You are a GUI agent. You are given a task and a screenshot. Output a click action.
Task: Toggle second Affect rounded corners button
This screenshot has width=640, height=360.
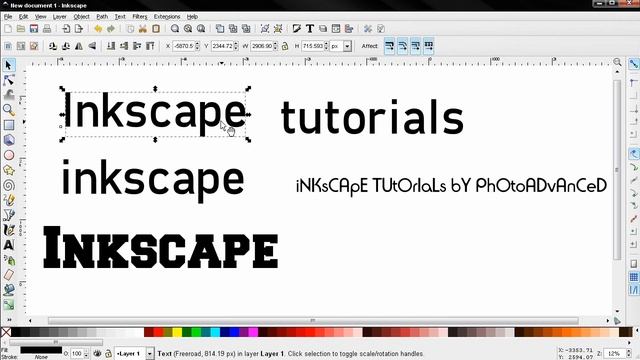402,46
